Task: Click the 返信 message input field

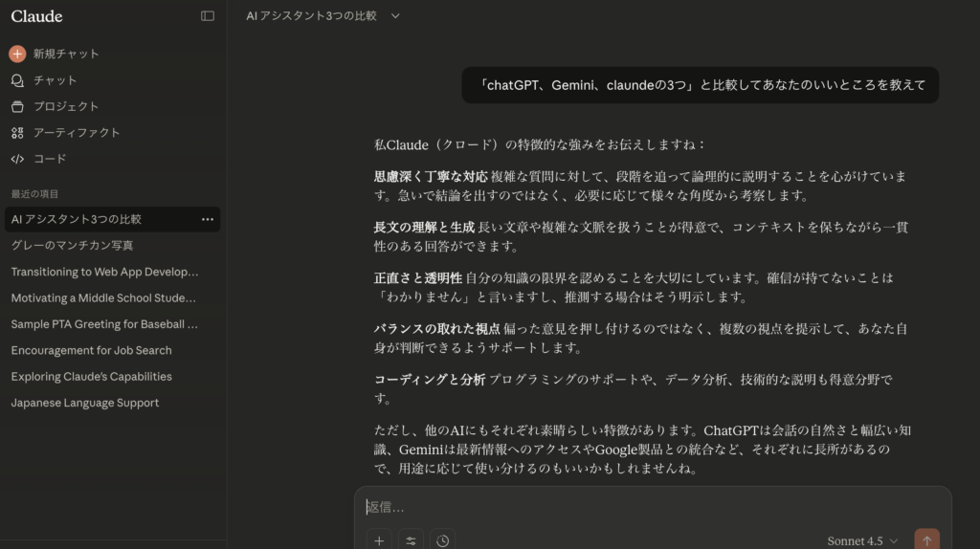Action: click(651, 507)
